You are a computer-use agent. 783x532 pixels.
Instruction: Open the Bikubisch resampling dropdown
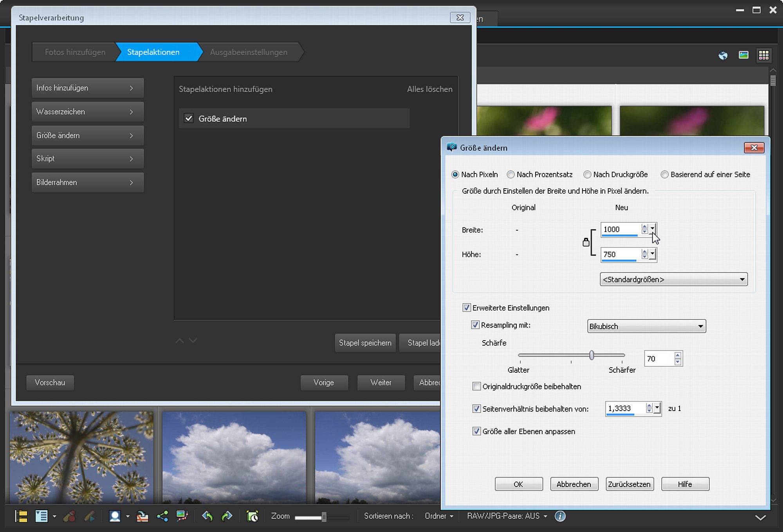(646, 326)
